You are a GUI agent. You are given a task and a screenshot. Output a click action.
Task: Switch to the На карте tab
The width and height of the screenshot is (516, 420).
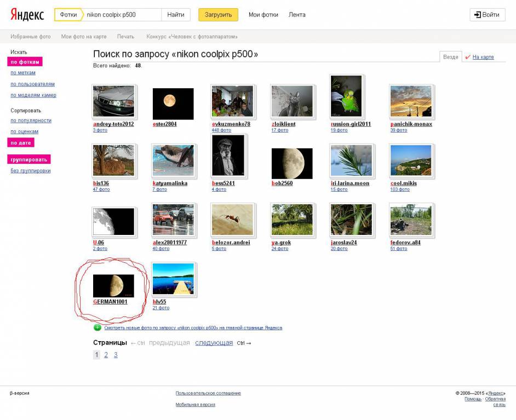pyautogui.click(x=483, y=57)
